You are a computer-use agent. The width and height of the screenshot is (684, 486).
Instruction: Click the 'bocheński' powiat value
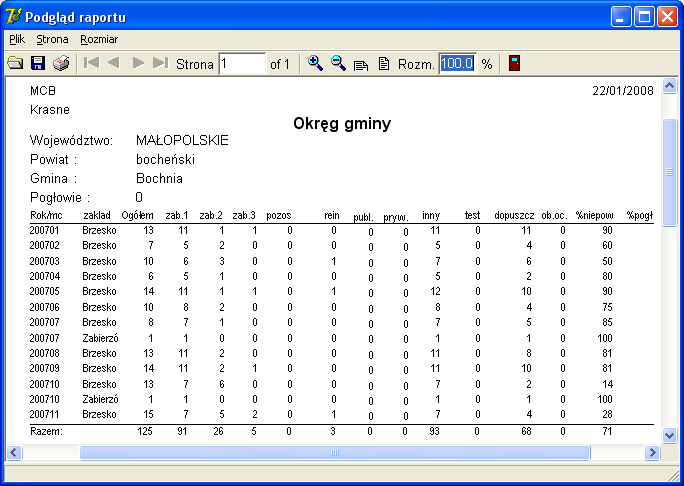(165, 160)
